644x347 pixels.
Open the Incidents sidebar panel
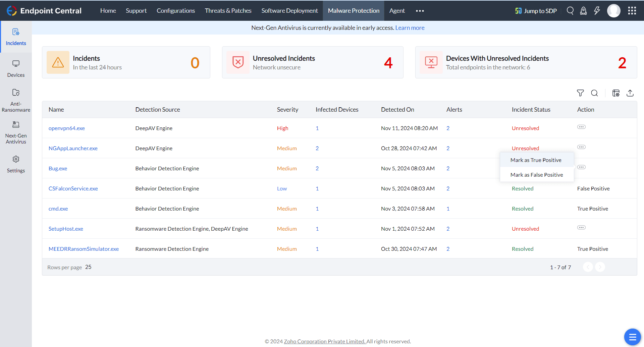16,37
